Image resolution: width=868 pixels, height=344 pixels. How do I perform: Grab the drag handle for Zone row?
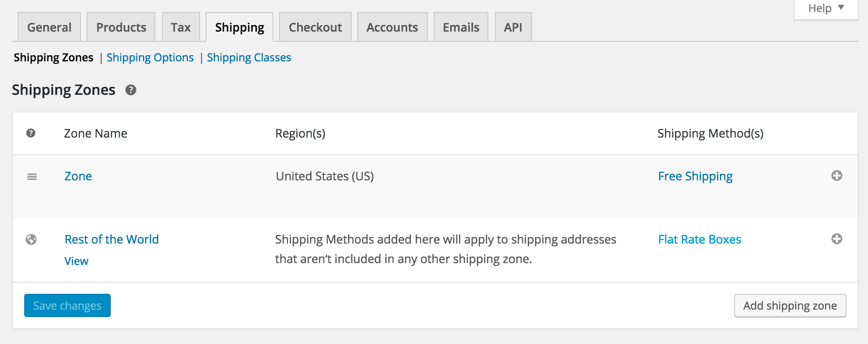32,177
